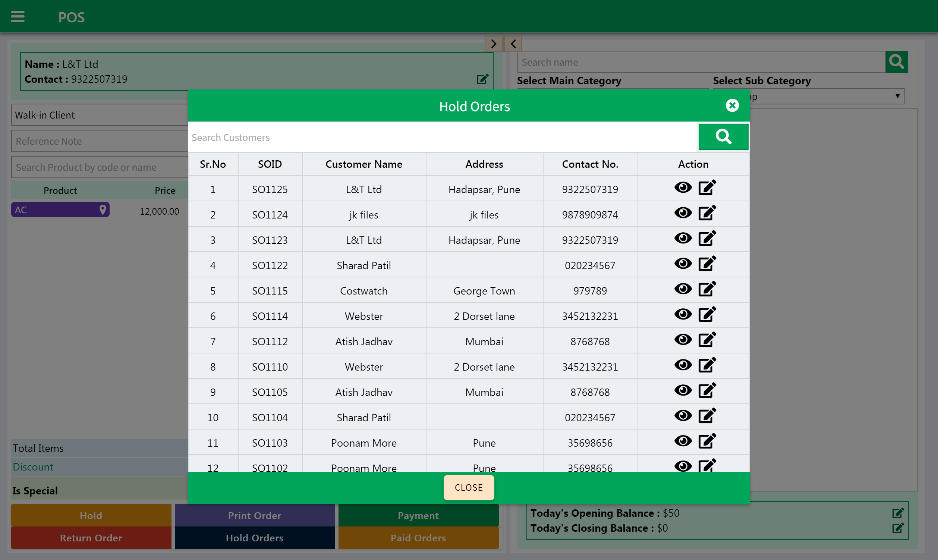This screenshot has width=938, height=560.
Task: Collapse panel with left chevron arrow
Action: click(513, 44)
